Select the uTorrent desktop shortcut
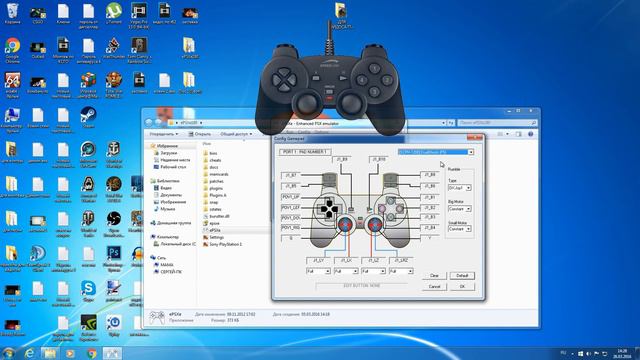640x360 pixels. pos(114,14)
